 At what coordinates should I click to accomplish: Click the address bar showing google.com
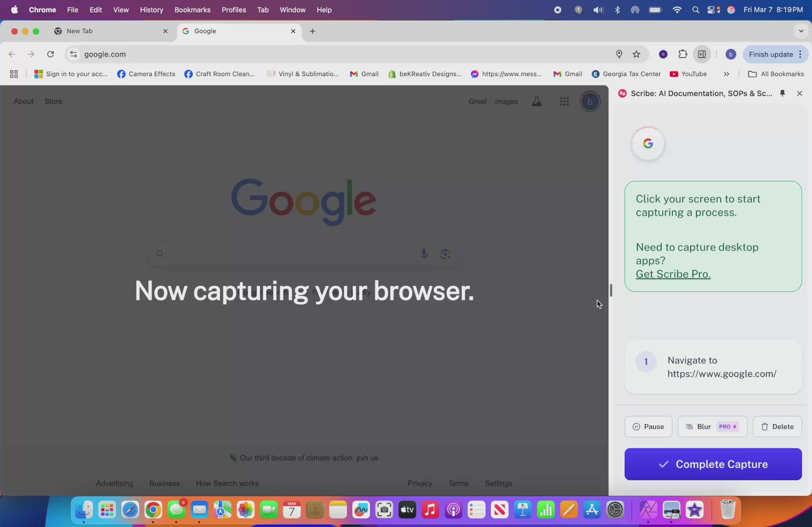[342, 54]
